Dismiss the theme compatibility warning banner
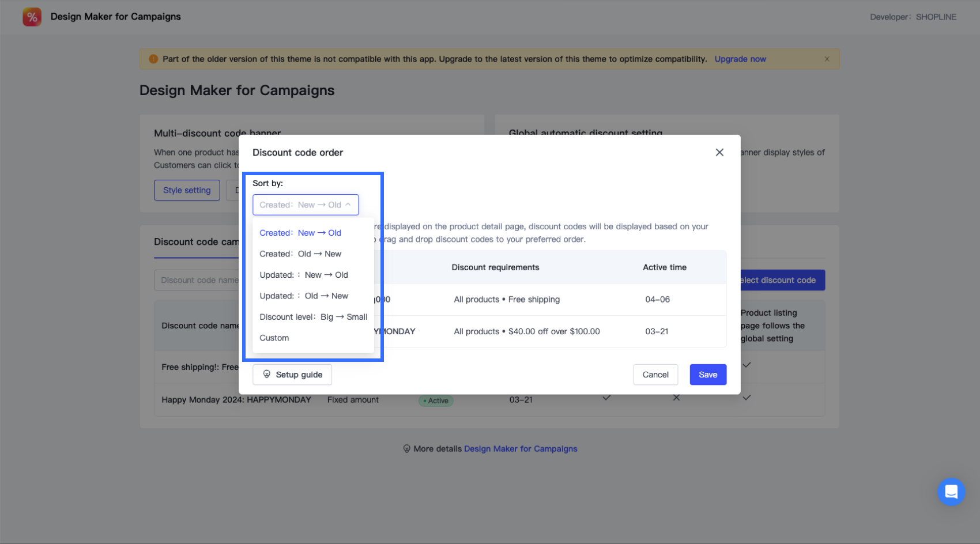Screen dimensions: 980x544 827,59
